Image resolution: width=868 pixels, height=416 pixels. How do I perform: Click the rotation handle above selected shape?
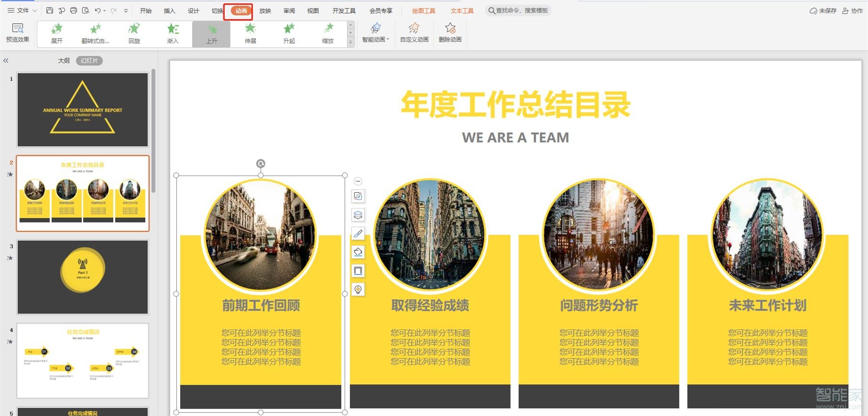[260, 164]
